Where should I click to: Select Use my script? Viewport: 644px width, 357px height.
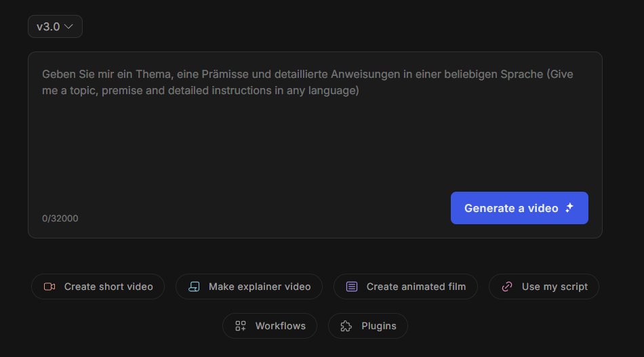544,287
